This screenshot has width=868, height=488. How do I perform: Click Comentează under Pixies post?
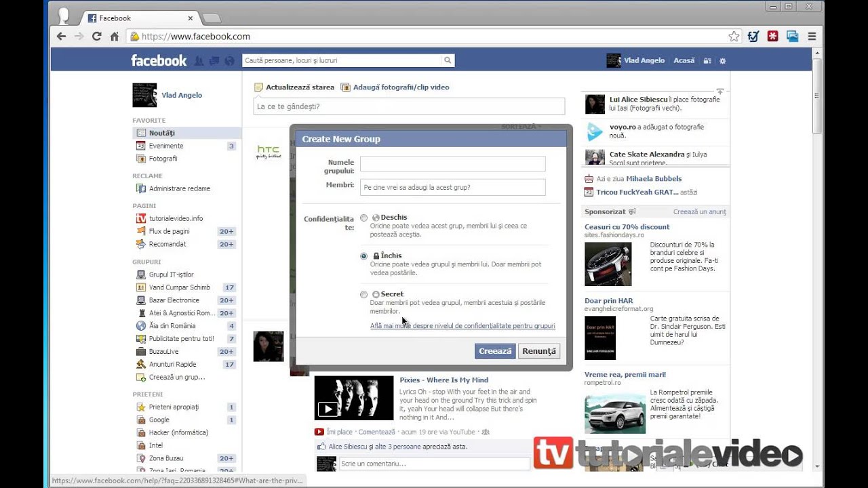pos(376,432)
